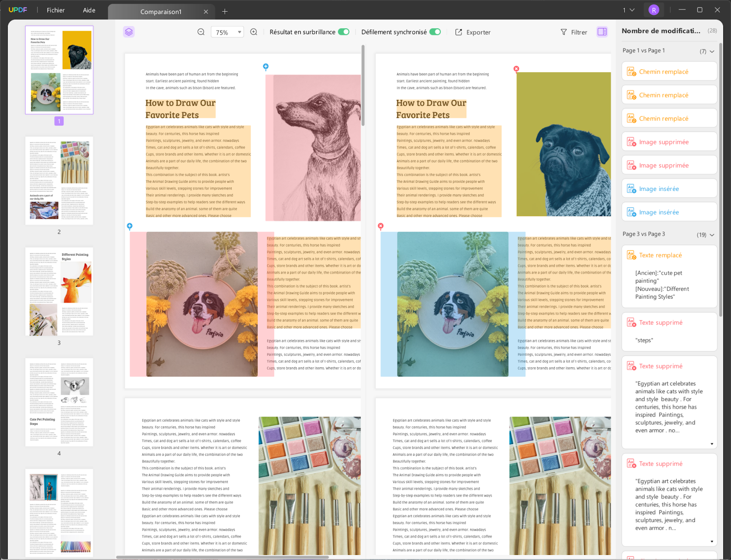Collapse the Page 1 vs Page 1 section
This screenshot has width=731, height=560.
click(x=712, y=51)
